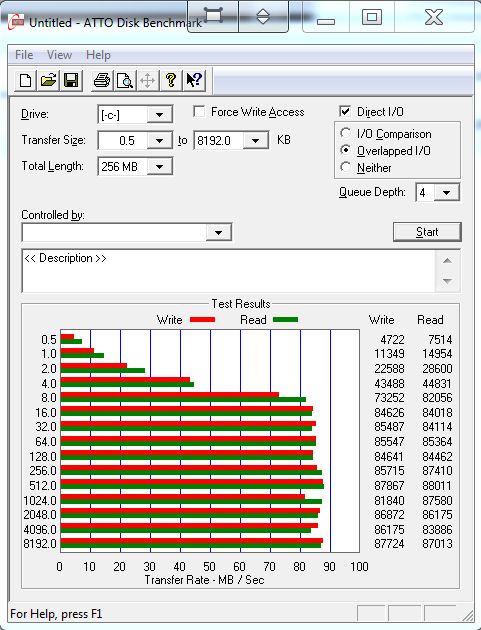This screenshot has width=481, height=630.
Task: Maximize the ATTO Disk Benchmark window
Action: pos(372,16)
